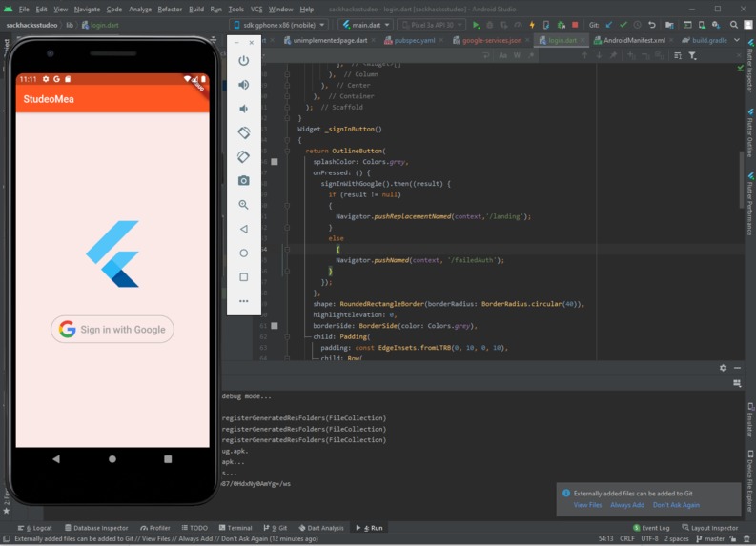The width and height of the screenshot is (756, 546).
Task: Open the main.dart run configuration dropdown
Action: pyautogui.click(x=365, y=25)
